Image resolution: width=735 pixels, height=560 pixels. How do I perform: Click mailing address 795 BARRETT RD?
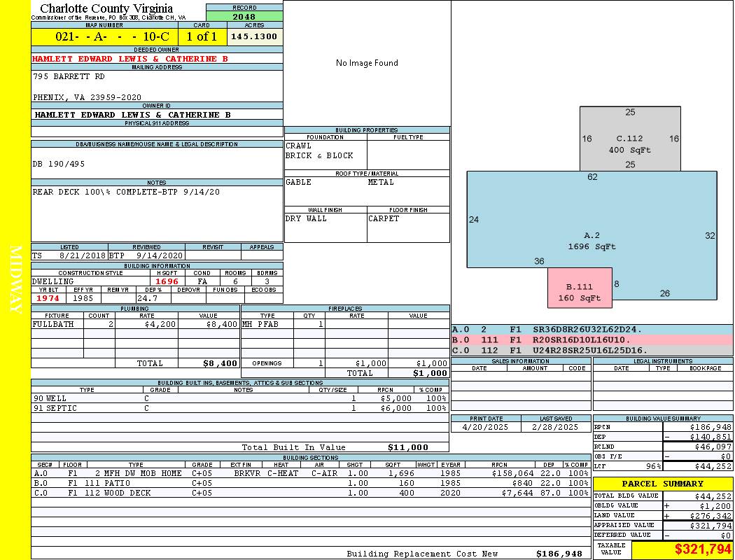pyautogui.click(x=69, y=76)
